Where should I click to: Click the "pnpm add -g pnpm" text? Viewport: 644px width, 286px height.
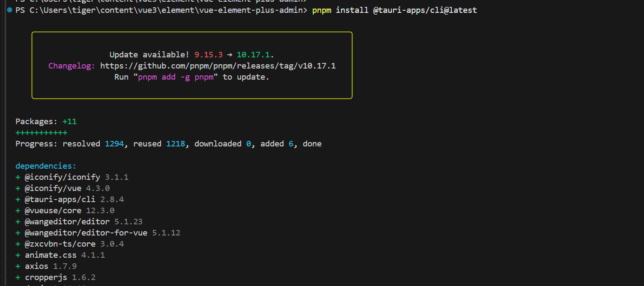pos(176,77)
